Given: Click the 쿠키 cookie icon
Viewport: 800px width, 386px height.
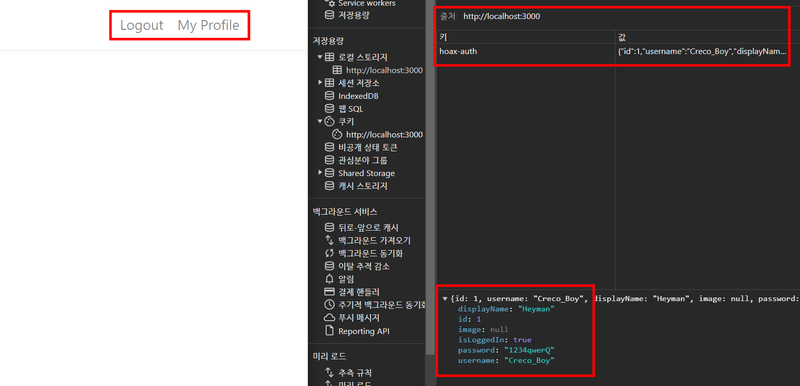Looking at the screenshot, I should (x=330, y=121).
